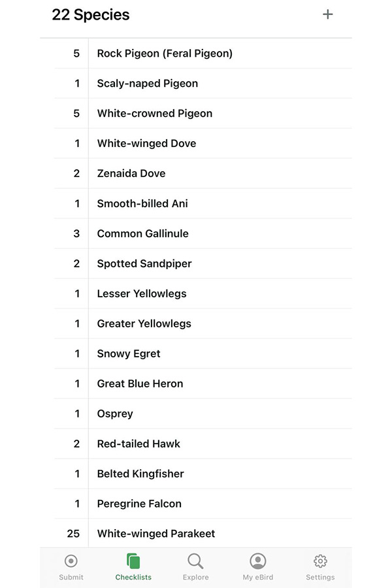Screen dimensions: 392x588
Task: Open the White-winged Dove entry
Action: pyautogui.click(x=146, y=144)
